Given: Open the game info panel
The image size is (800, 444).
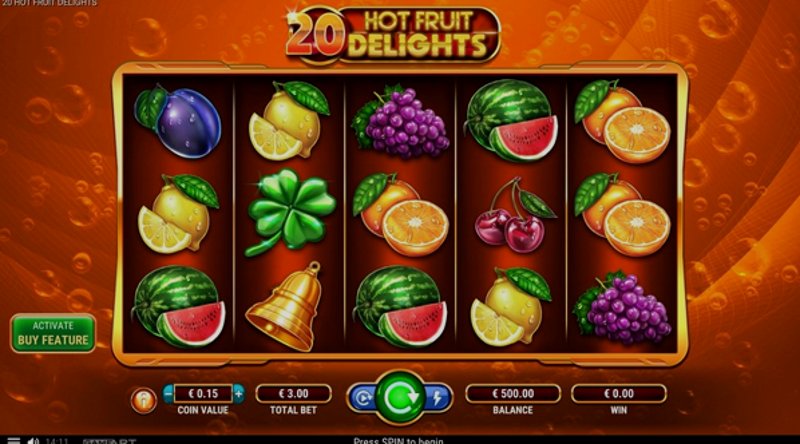Looking at the screenshot, I should [x=143, y=400].
